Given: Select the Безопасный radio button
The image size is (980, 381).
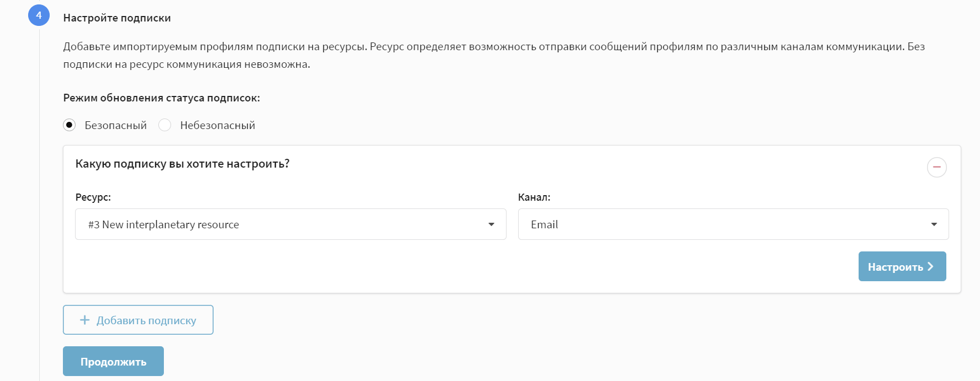Looking at the screenshot, I should (x=69, y=125).
